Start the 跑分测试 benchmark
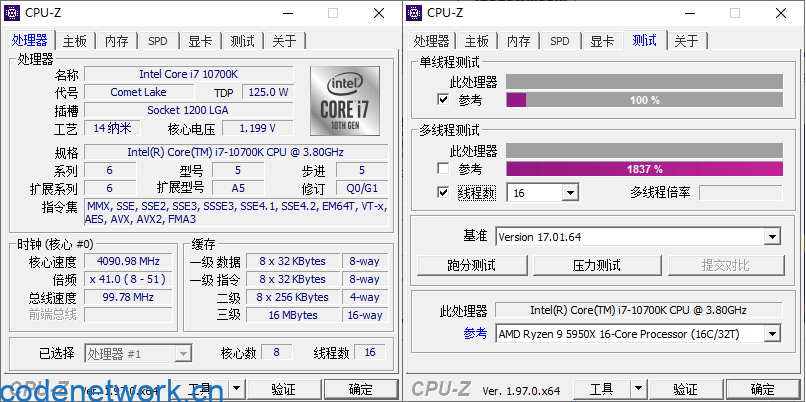Image resolution: width=806 pixels, height=402 pixels. coord(472,265)
